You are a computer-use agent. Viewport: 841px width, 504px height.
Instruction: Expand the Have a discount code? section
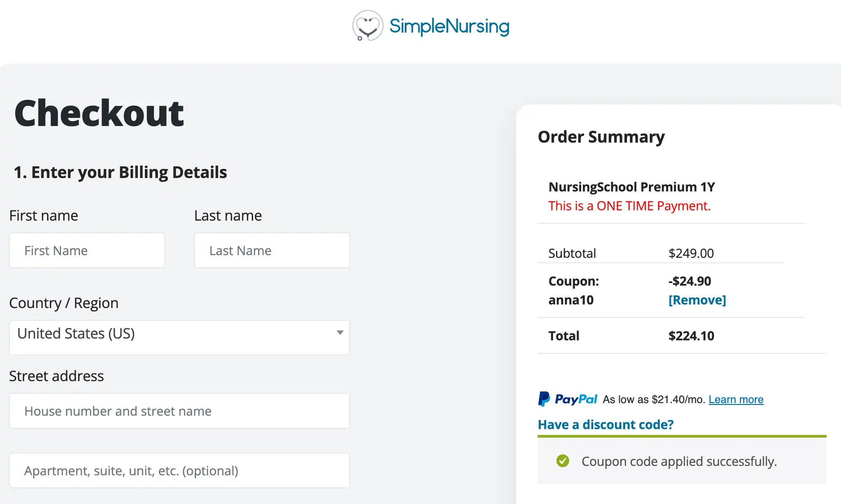tap(605, 425)
